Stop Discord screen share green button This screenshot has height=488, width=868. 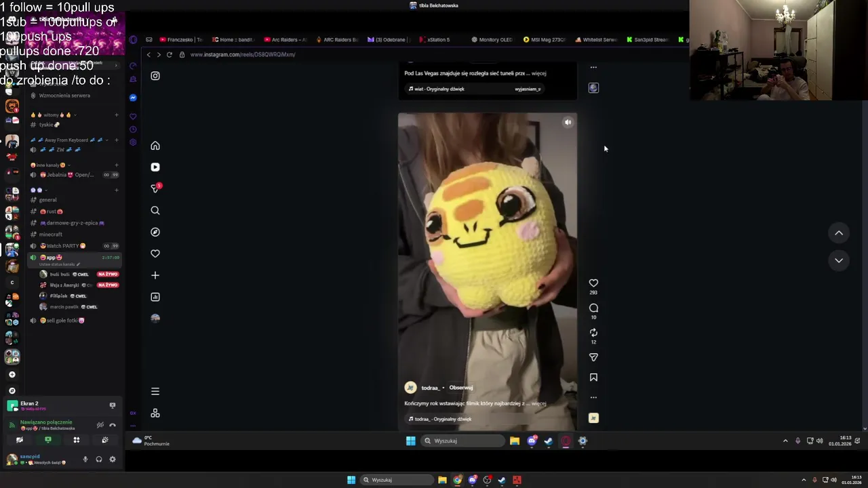pos(47,440)
